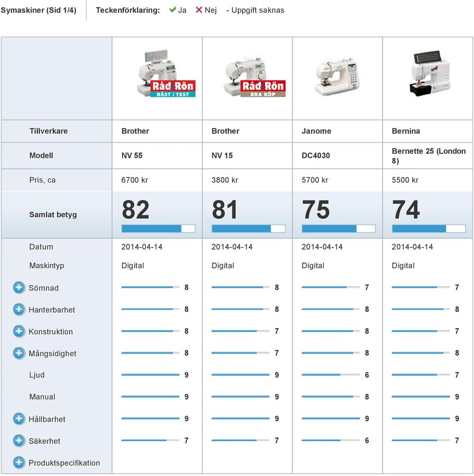Click the Tillverkare row label

point(48,131)
